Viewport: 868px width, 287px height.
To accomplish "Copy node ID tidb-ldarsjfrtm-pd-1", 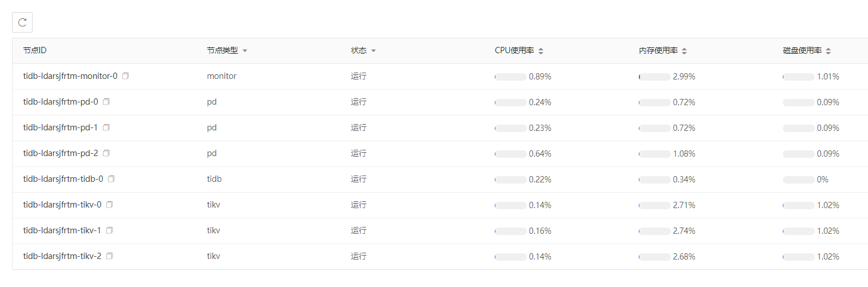I will pos(106,127).
